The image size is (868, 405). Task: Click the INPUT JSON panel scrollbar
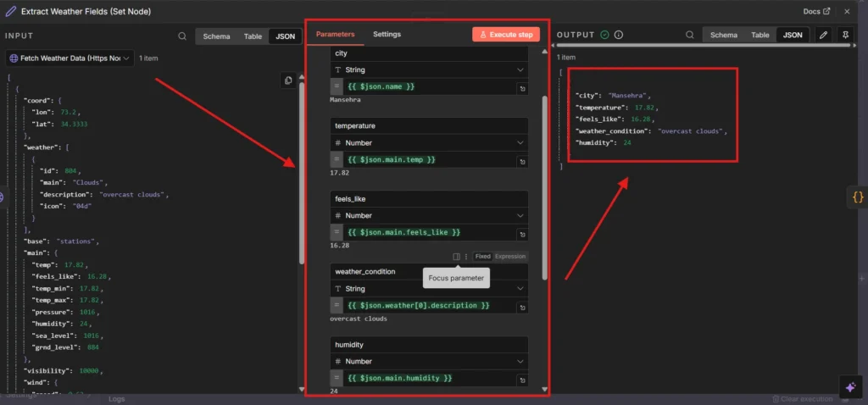click(x=302, y=173)
